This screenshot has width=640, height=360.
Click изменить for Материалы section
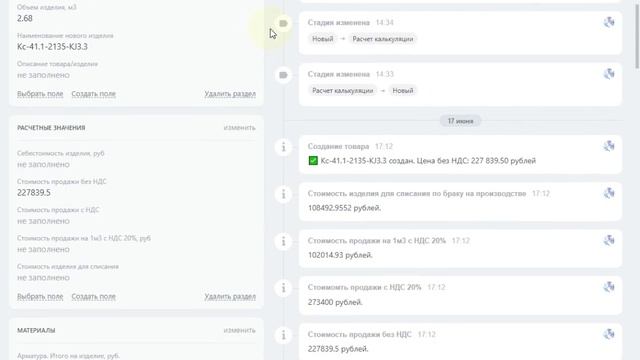tap(239, 330)
